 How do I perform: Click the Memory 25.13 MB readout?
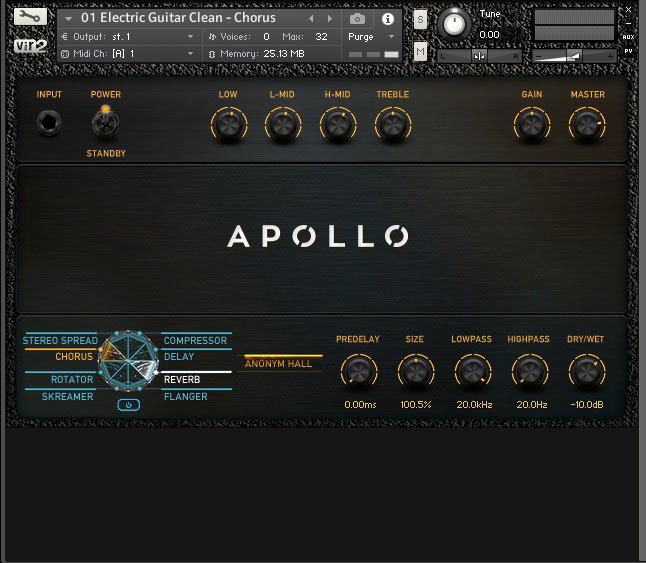click(284, 54)
